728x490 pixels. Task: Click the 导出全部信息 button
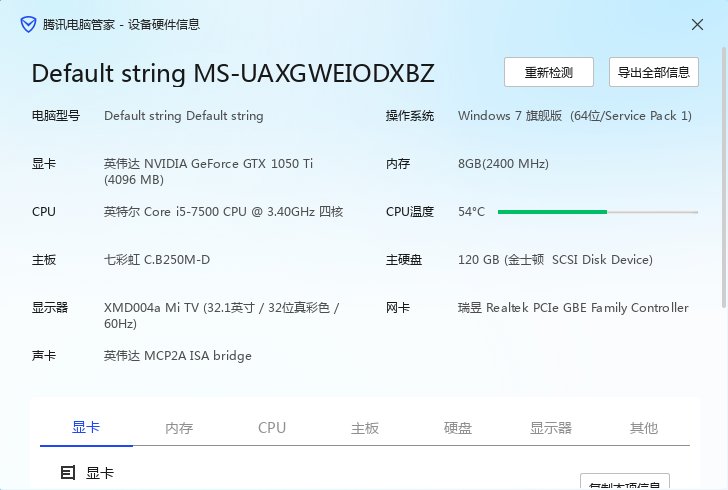654,72
